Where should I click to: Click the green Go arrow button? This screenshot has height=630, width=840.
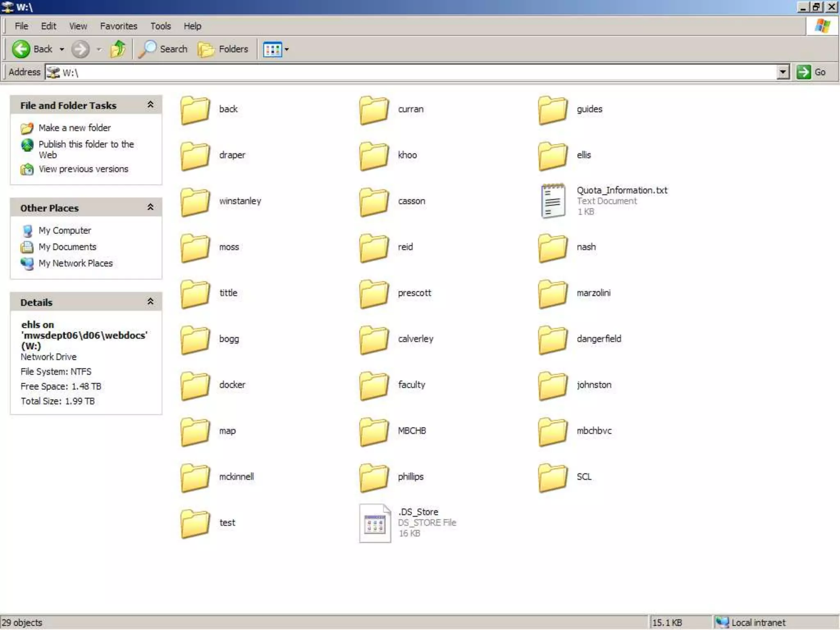pos(803,72)
